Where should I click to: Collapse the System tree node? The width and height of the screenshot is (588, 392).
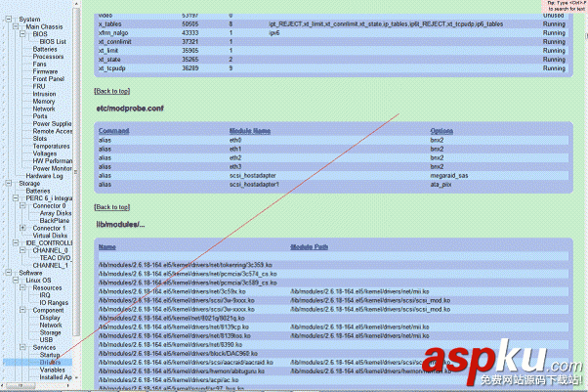coord(9,19)
